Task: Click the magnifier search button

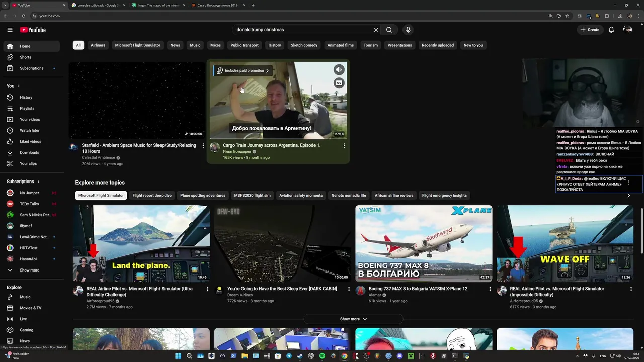Action: (389, 30)
